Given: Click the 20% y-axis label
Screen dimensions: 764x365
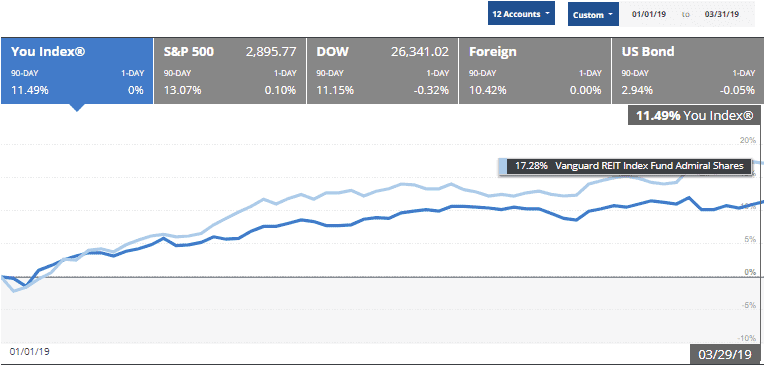Looking at the screenshot, I should [748, 140].
